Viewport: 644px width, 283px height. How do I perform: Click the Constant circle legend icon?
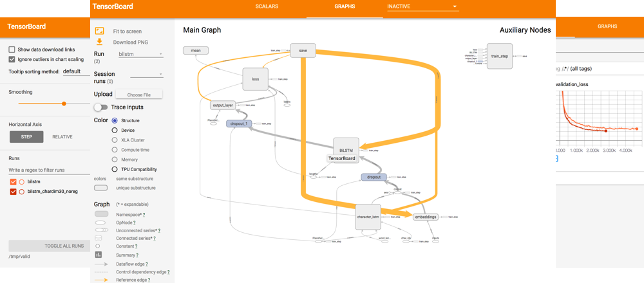click(x=98, y=246)
